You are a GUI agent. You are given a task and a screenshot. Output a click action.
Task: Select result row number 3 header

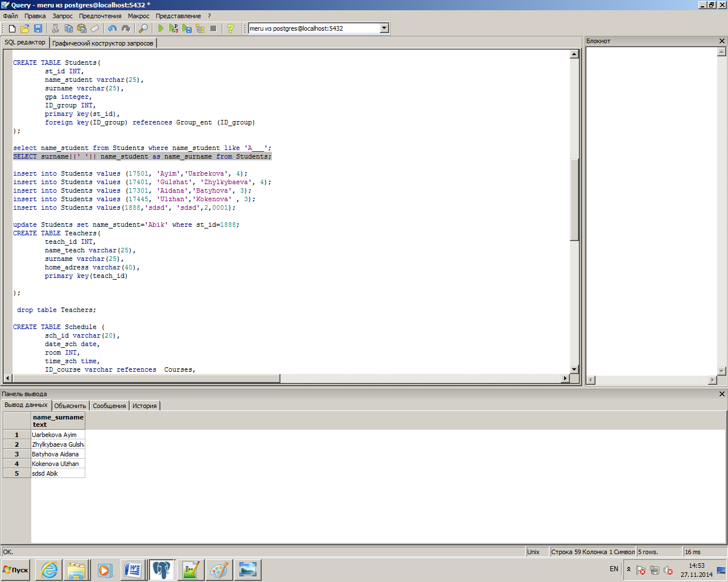(x=17, y=454)
